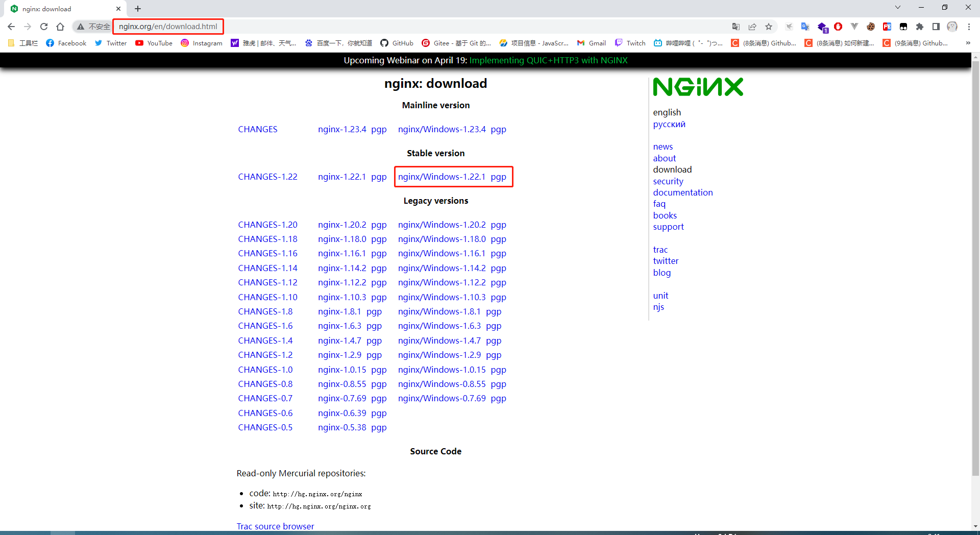The height and width of the screenshot is (535, 980).
Task: Toggle the browser side panel
Action: (x=936, y=27)
